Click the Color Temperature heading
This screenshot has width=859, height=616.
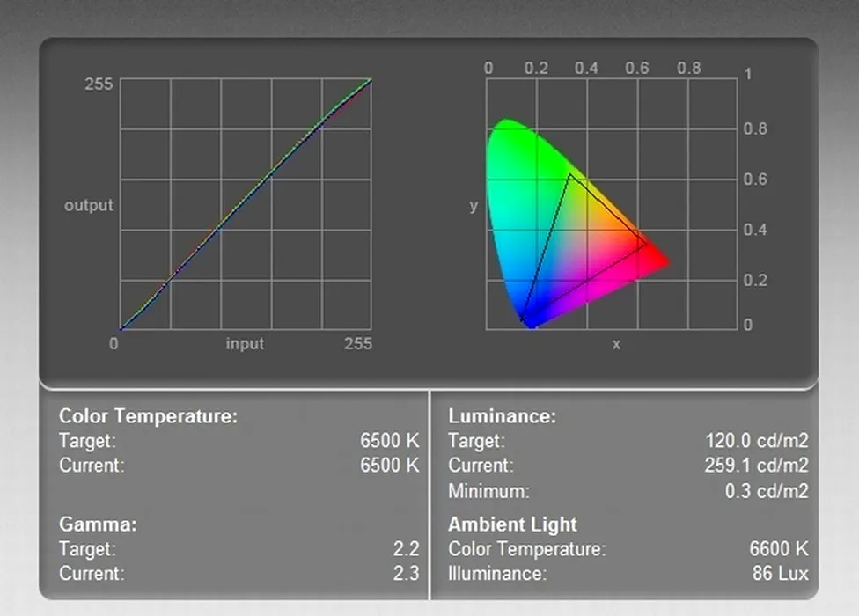[148, 416]
